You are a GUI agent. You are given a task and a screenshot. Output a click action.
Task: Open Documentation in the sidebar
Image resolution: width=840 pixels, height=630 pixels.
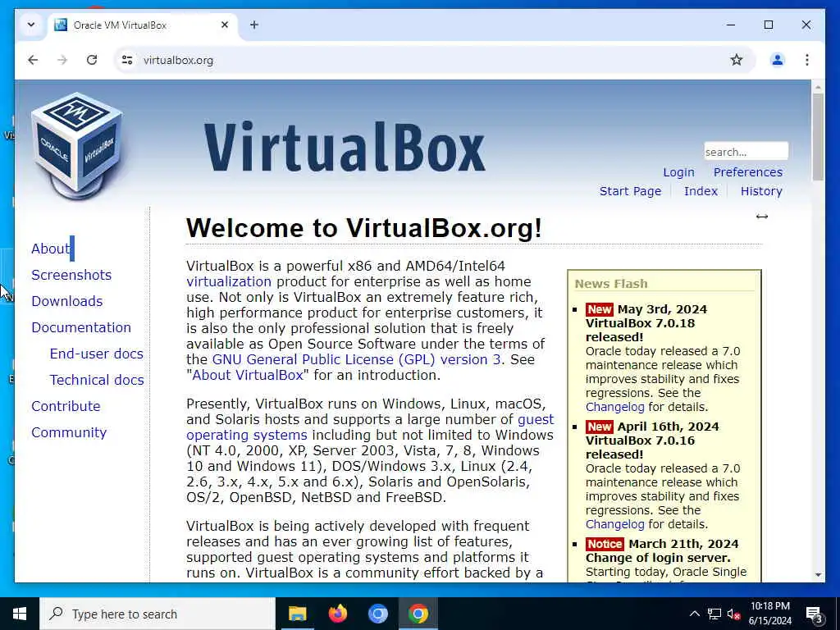(81, 327)
